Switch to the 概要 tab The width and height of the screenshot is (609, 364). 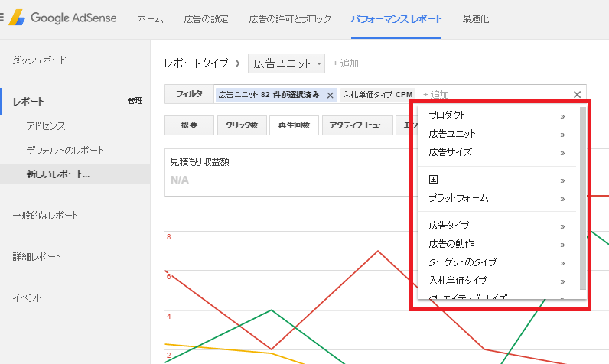pyautogui.click(x=189, y=125)
